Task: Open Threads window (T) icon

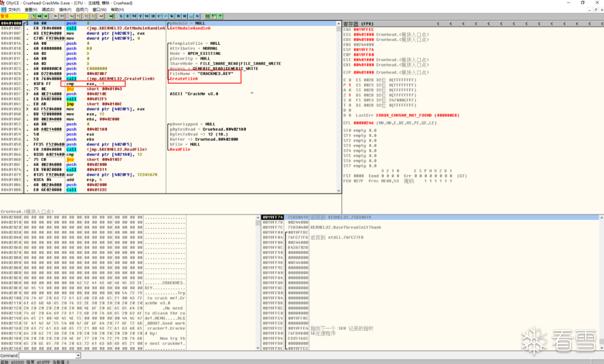Action: coord(140,16)
